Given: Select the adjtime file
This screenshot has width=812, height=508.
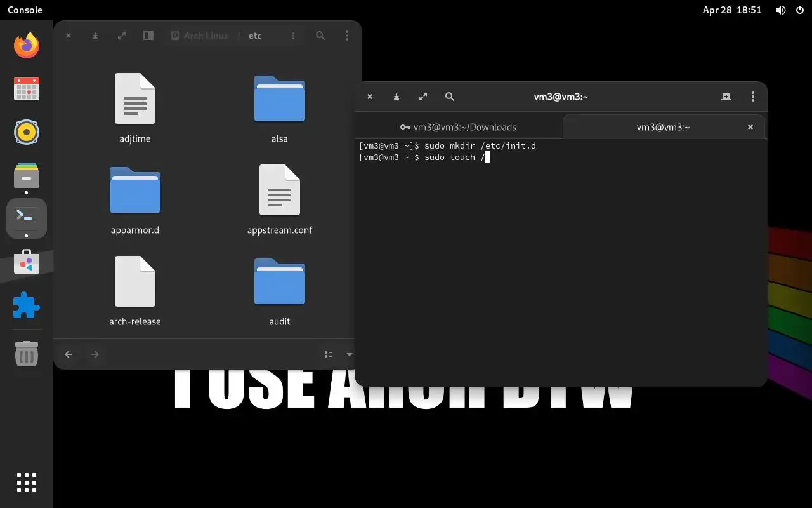Looking at the screenshot, I should click(135, 108).
